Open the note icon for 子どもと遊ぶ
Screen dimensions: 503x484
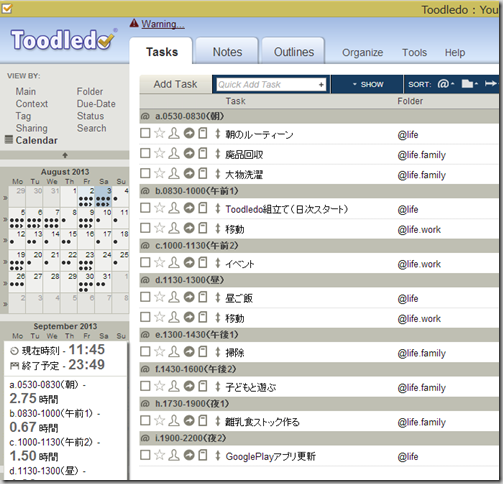tap(203, 386)
